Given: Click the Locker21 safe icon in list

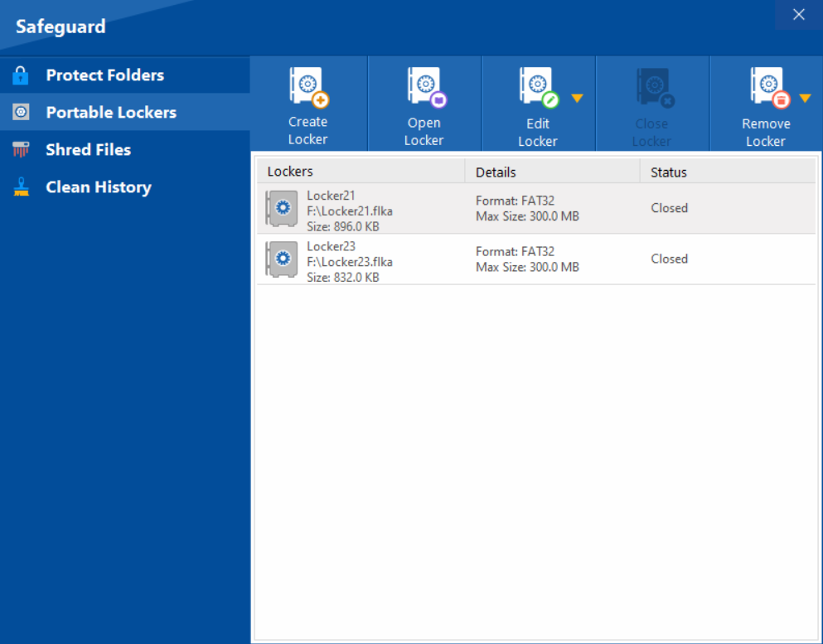Looking at the screenshot, I should coord(282,208).
